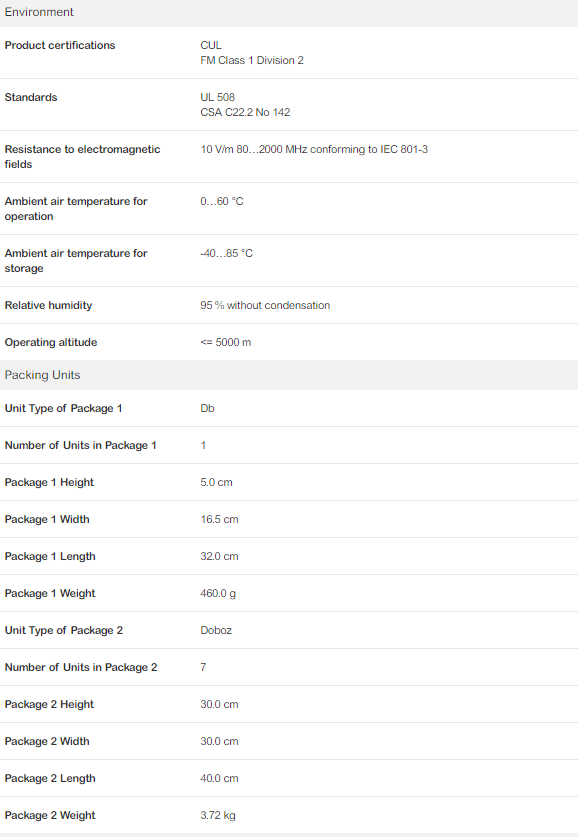581x837 pixels.
Task: Select the Ambient air temperature for storage label
Action: pyautogui.click(x=76, y=260)
